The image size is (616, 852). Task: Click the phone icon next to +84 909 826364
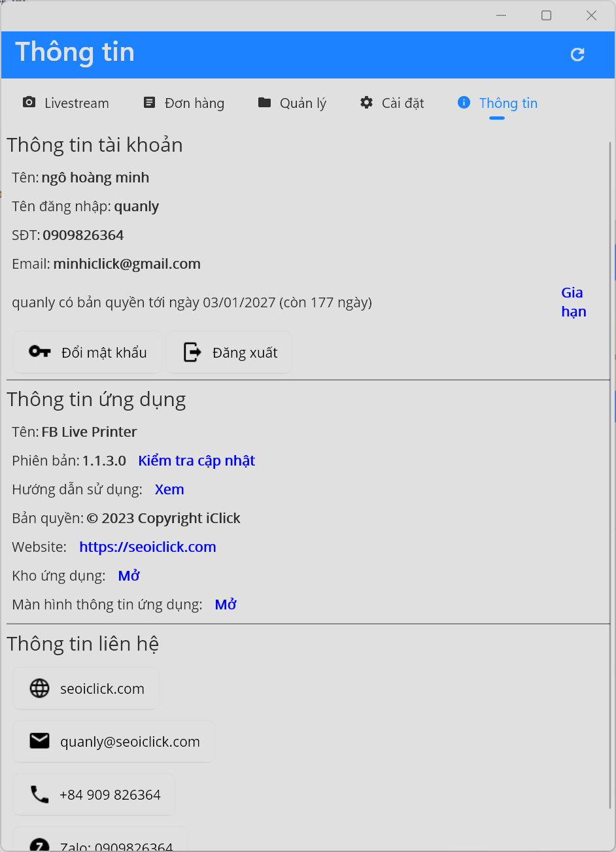[x=40, y=794]
